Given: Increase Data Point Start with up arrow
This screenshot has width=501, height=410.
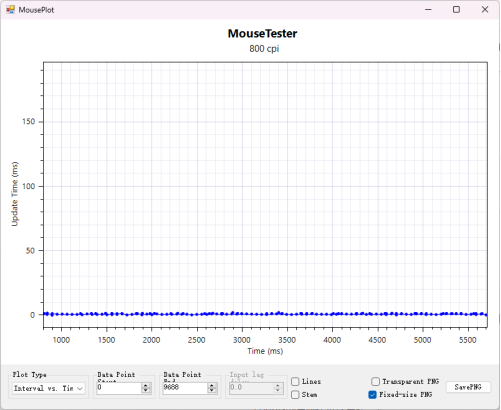Looking at the screenshot, I should (146, 385).
